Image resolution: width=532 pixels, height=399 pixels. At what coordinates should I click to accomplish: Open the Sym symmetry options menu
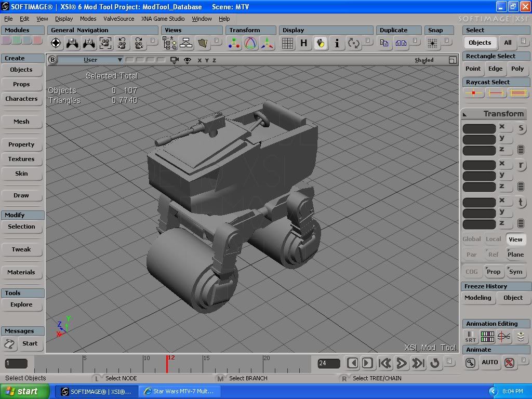point(515,272)
